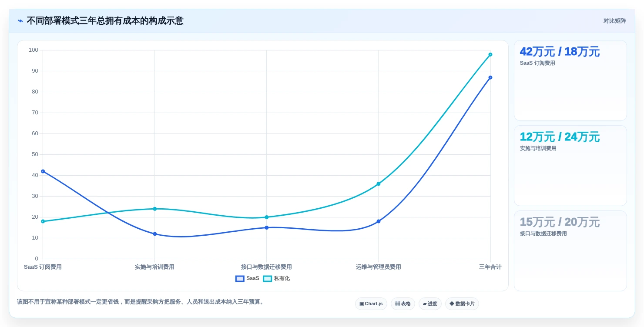This screenshot has height=327, width=644.
Task: Click the chart title 不同部署模式三年总拥有成本的构成示意
Action: click(105, 21)
